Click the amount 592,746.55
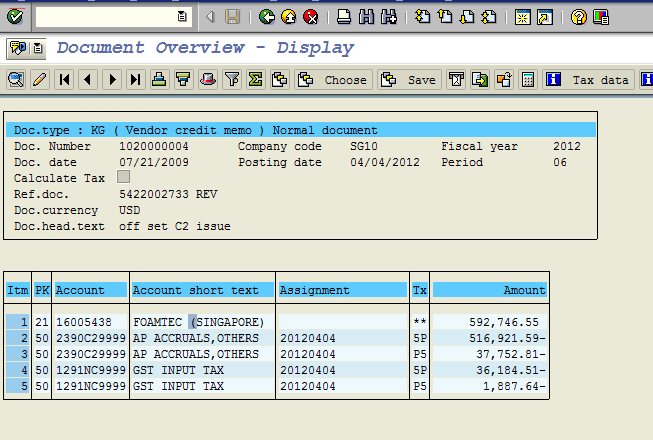 pos(504,322)
